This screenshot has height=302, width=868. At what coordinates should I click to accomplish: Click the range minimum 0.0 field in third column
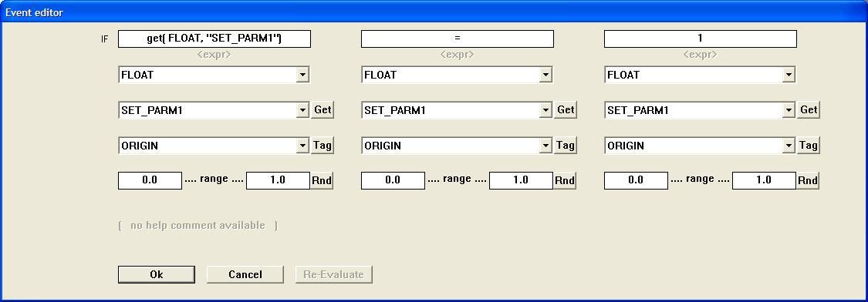636,180
